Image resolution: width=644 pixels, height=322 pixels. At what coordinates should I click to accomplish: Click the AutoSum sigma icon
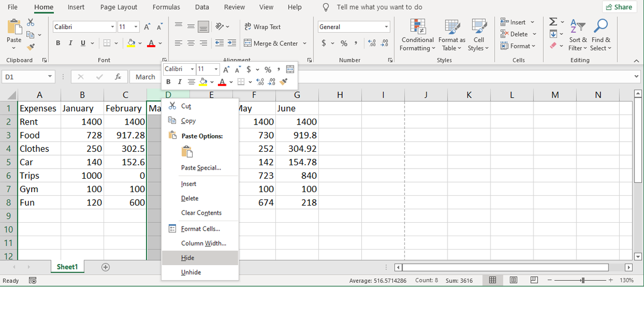coord(553,22)
